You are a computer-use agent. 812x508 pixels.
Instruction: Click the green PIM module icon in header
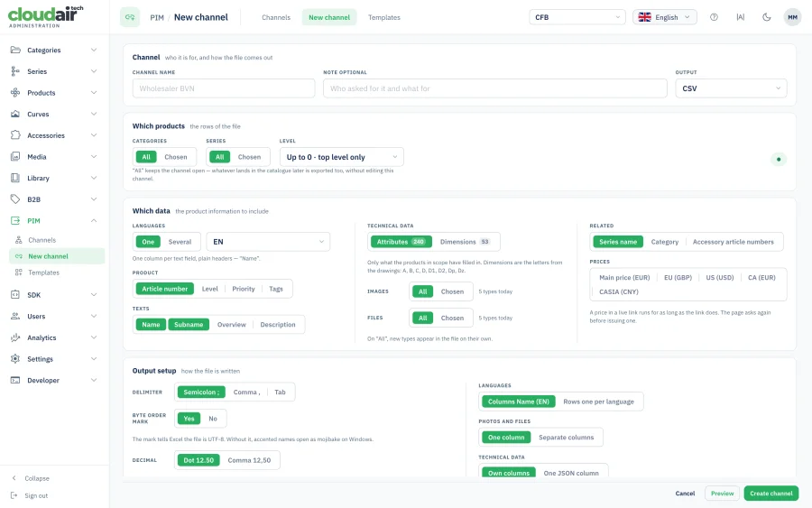pyautogui.click(x=130, y=17)
